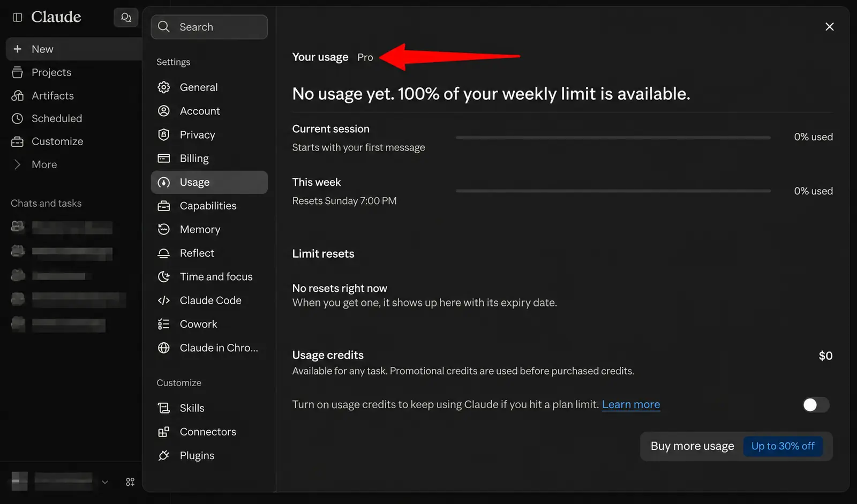This screenshot has width=857, height=504.
Task: Open Connectors under Customize
Action: pos(209,432)
